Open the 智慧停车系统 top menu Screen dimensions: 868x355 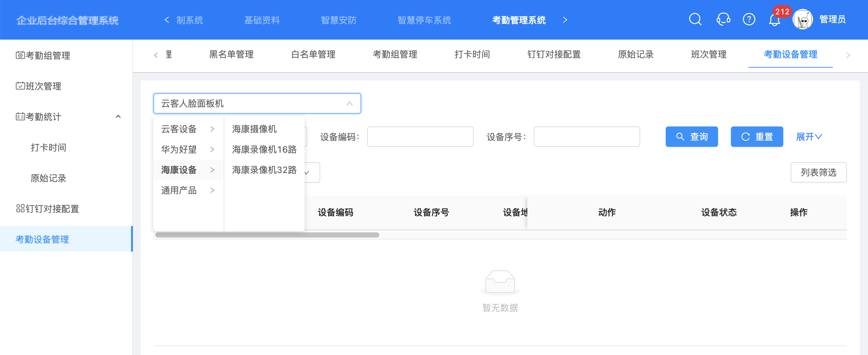pyautogui.click(x=424, y=20)
